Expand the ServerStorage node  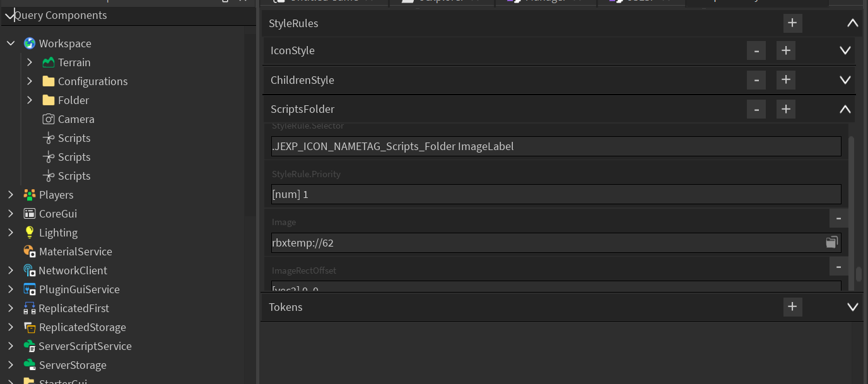(11, 365)
